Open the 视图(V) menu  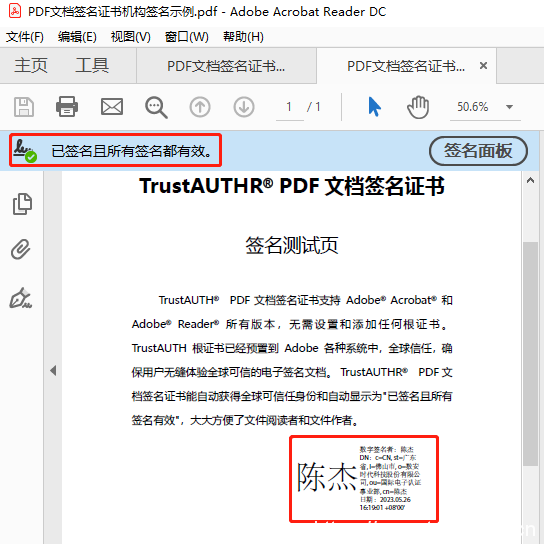pyautogui.click(x=130, y=36)
